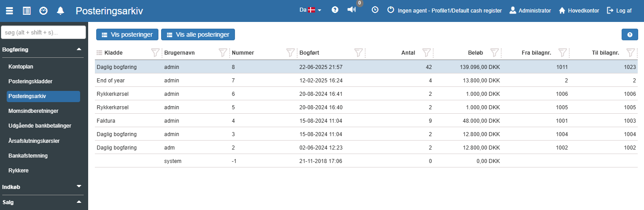Open the dashboard gauge icon
Screen dimensions: 644x210
coord(43,11)
